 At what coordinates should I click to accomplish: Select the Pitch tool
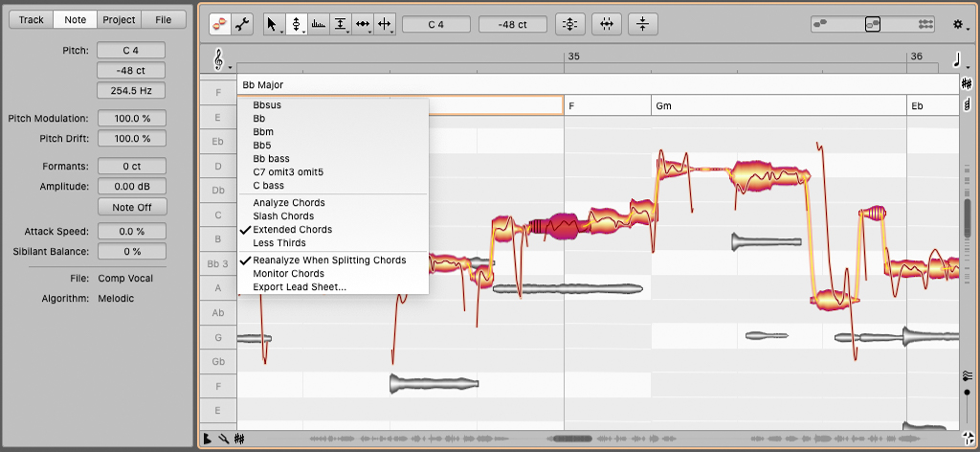pyautogui.click(x=296, y=24)
